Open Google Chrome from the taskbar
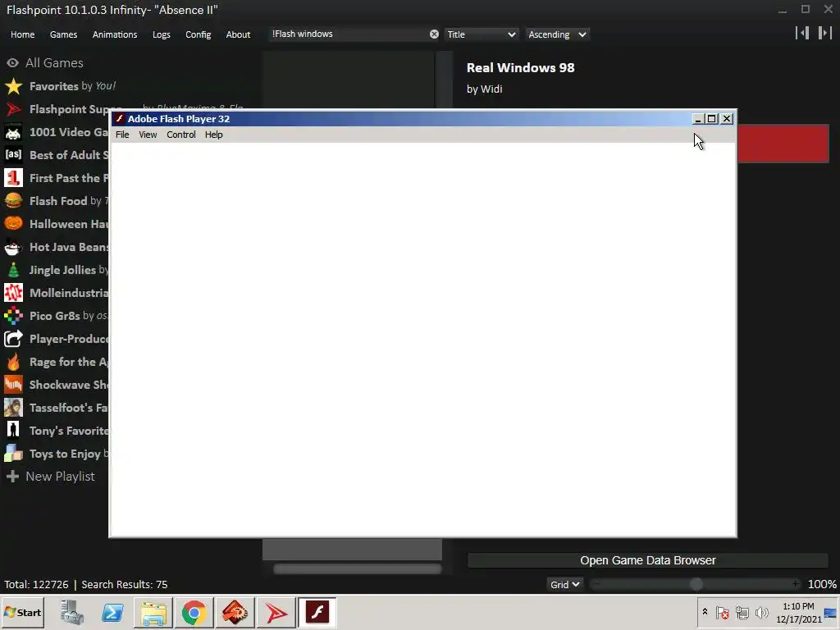 coord(194,612)
